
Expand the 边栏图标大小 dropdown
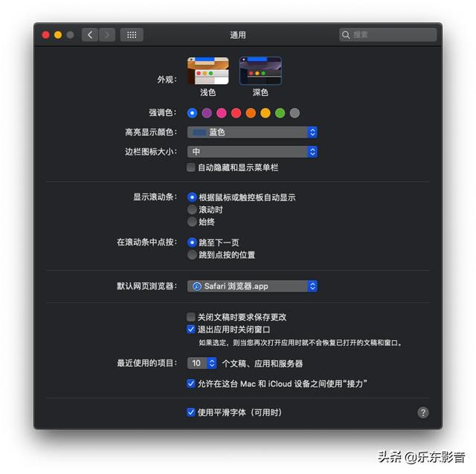[x=252, y=152]
